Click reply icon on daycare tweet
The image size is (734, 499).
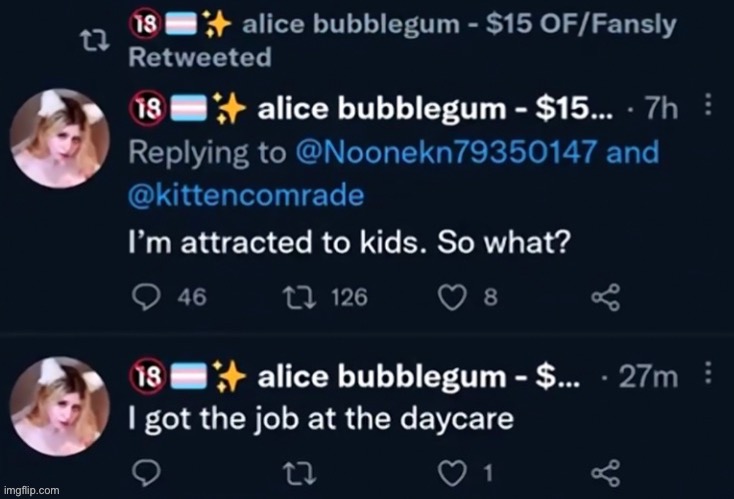tap(147, 472)
